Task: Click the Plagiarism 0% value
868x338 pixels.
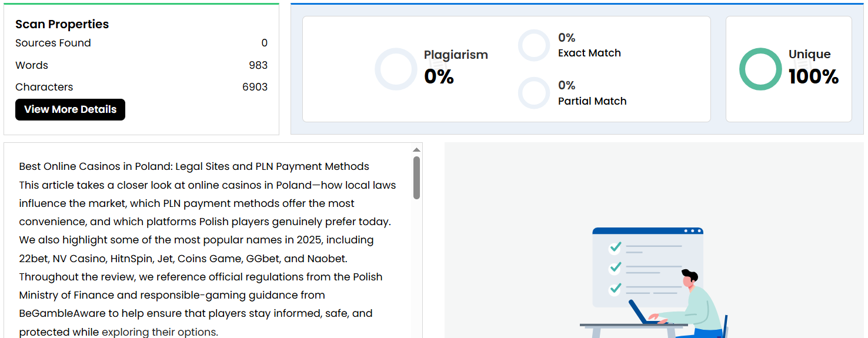Action: 439,76
